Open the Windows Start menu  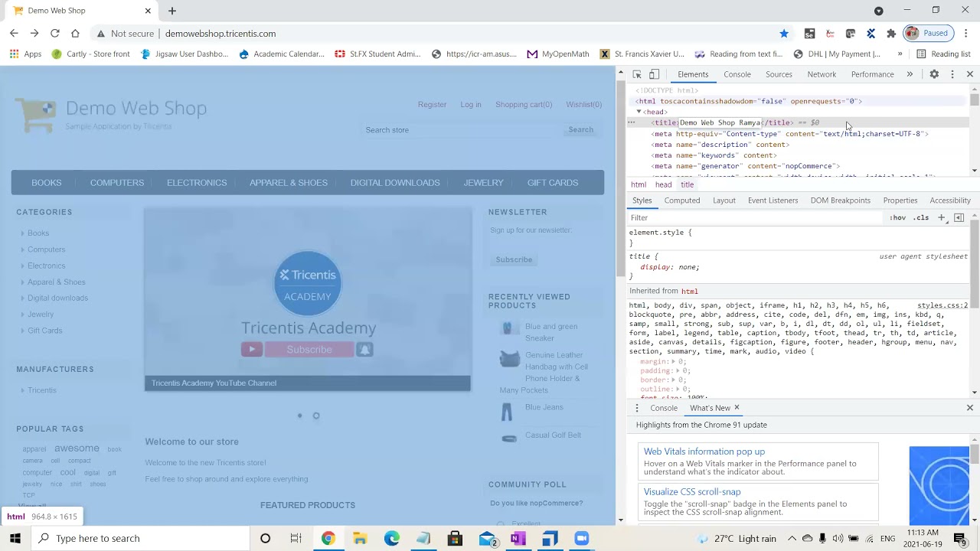(x=15, y=539)
